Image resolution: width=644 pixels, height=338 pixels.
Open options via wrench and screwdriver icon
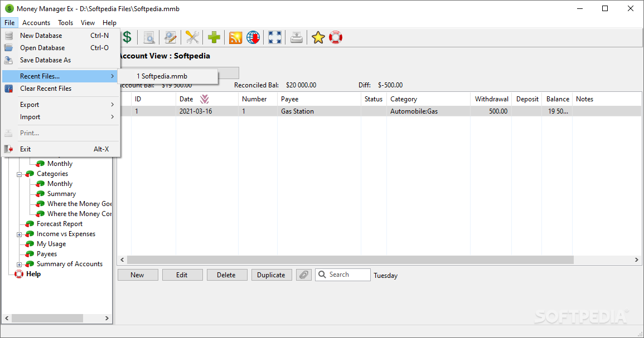coord(192,37)
